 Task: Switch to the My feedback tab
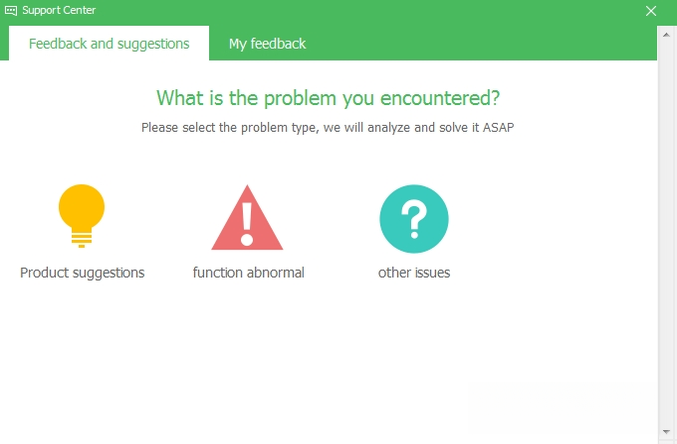267,44
